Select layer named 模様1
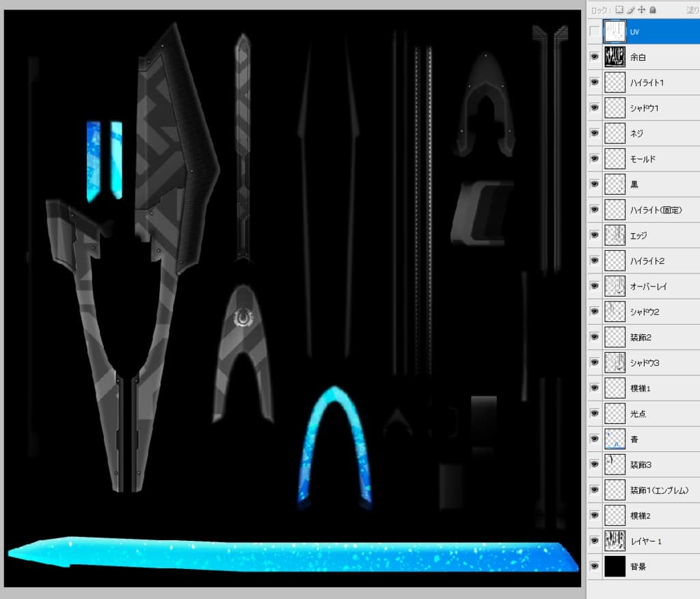This screenshot has height=599, width=700. click(640, 388)
